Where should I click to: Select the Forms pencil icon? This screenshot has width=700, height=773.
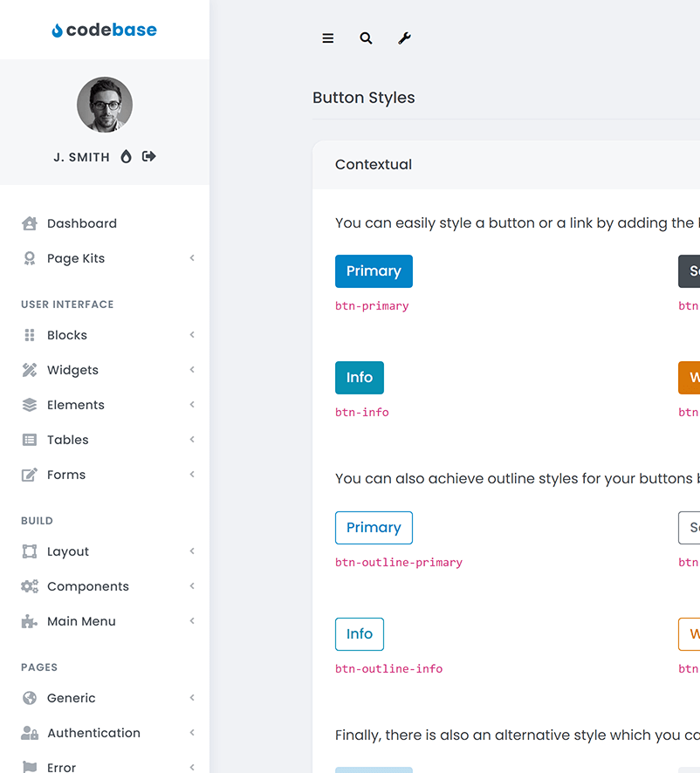[x=29, y=475]
